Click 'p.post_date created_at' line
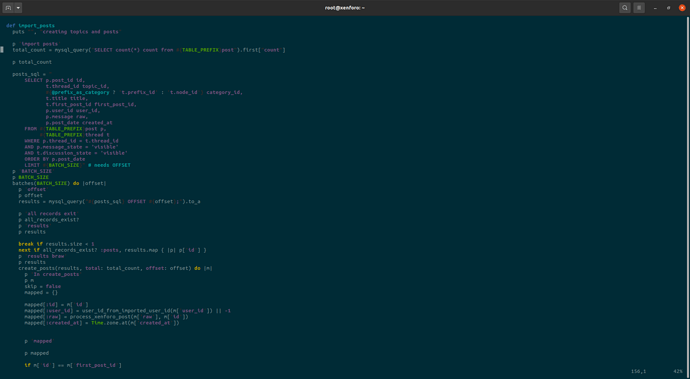The width and height of the screenshot is (690, 379). coord(79,123)
